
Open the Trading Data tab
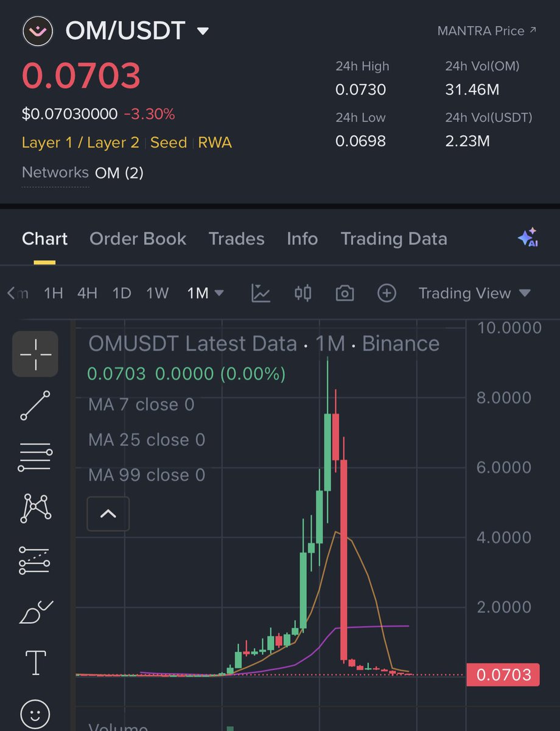pos(393,239)
